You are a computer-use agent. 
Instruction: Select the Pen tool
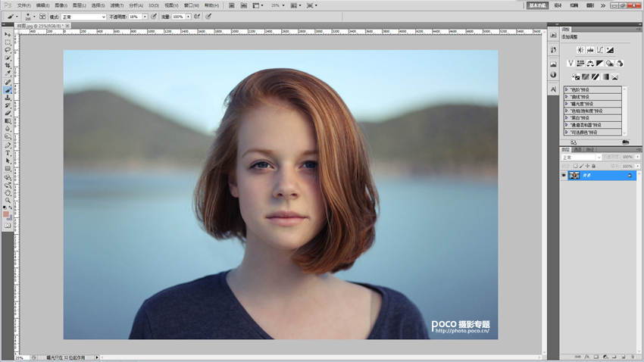coord(8,145)
